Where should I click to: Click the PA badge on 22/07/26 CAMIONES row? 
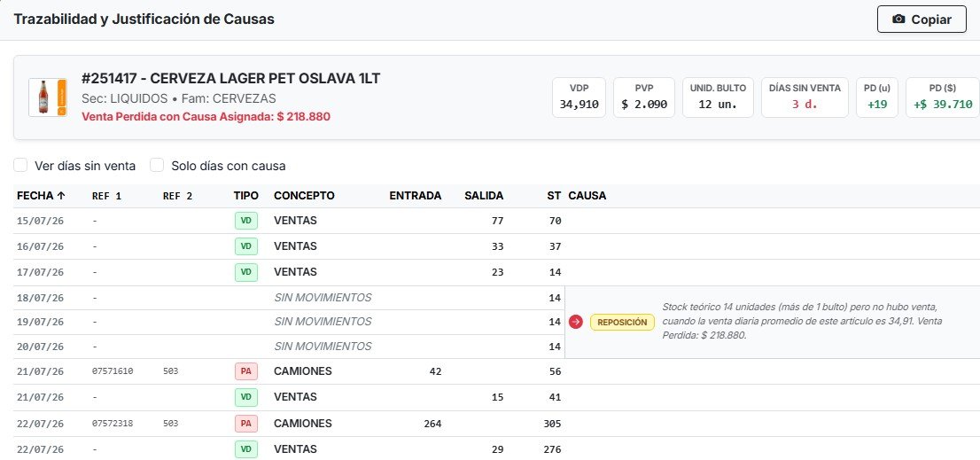coord(245,424)
